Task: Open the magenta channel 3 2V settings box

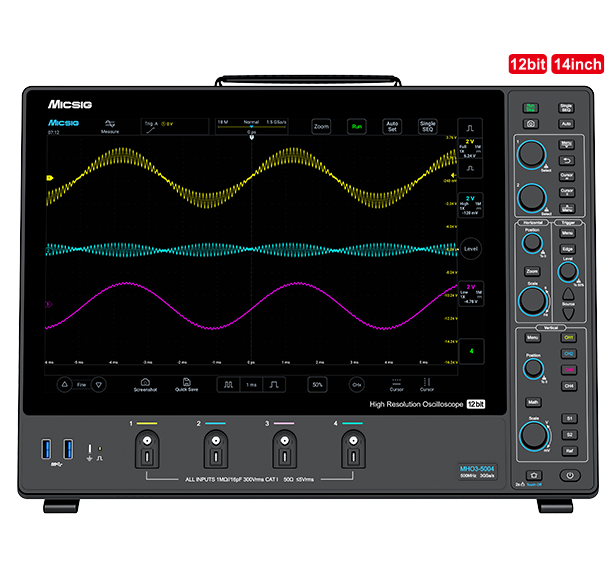Action: coord(471,292)
